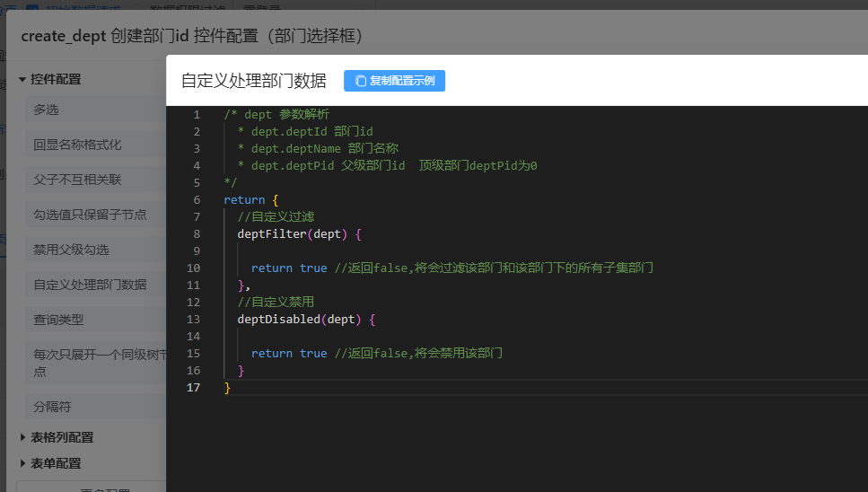The width and height of the screenshot is (868, 492).
Task: Click the closing brace on line 17
Action: point(227,388)
